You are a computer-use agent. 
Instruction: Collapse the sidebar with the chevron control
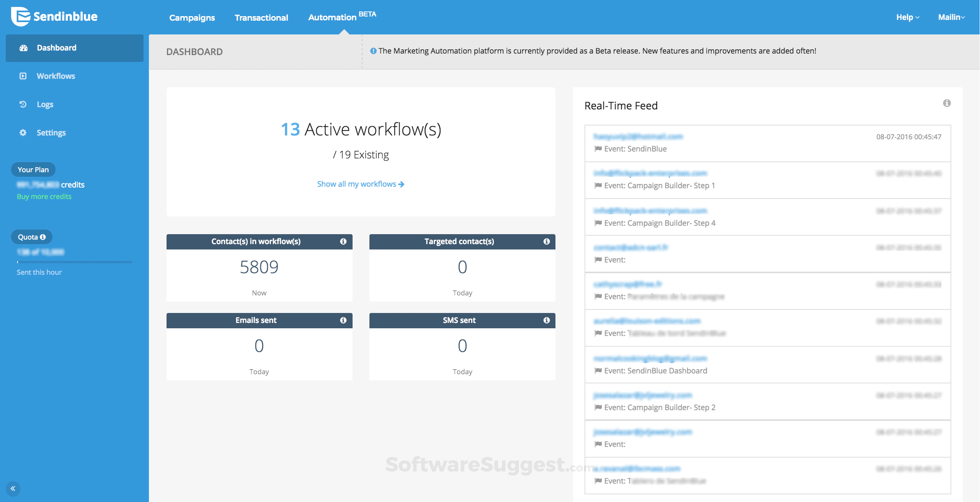[13, 489]
